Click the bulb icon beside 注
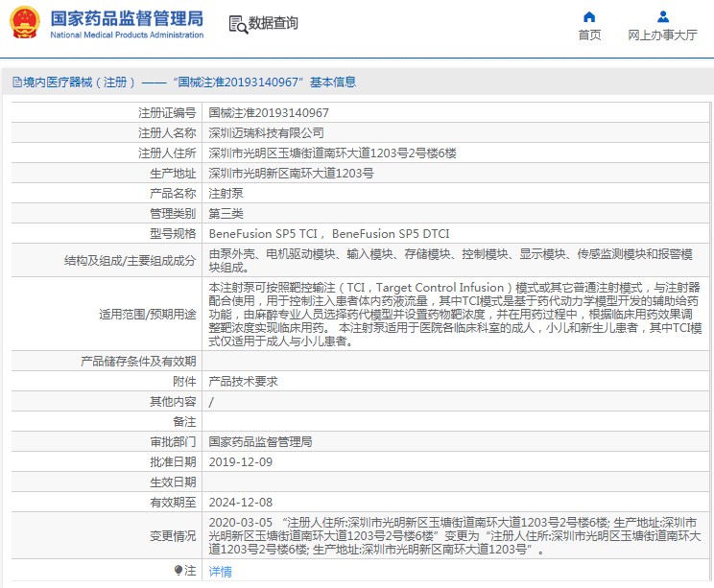 178,570
